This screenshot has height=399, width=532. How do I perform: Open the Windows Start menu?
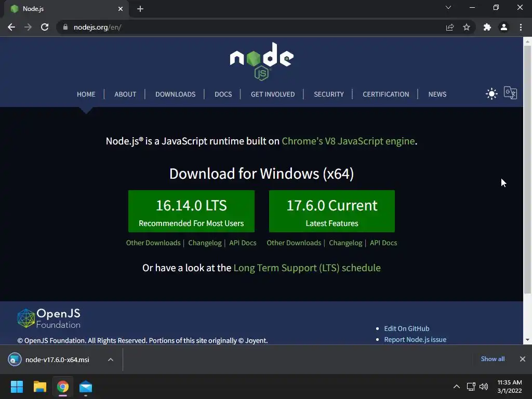17,387
